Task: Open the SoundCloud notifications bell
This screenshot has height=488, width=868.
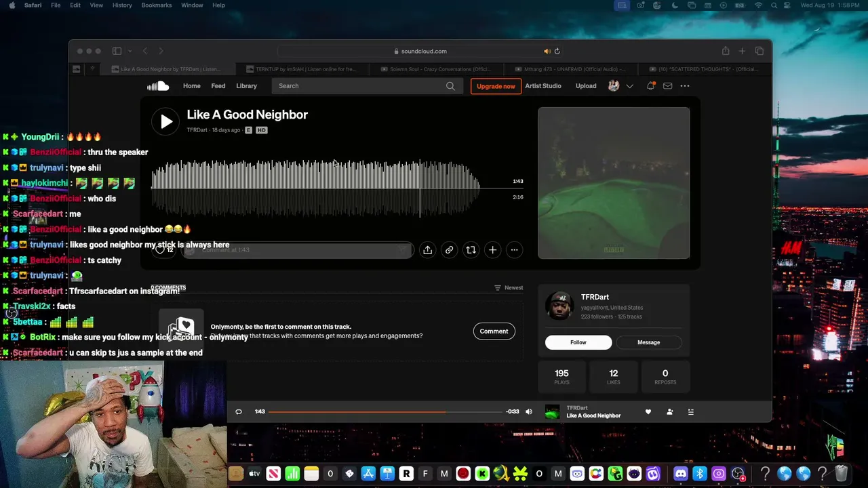Action: coord(650,86)
